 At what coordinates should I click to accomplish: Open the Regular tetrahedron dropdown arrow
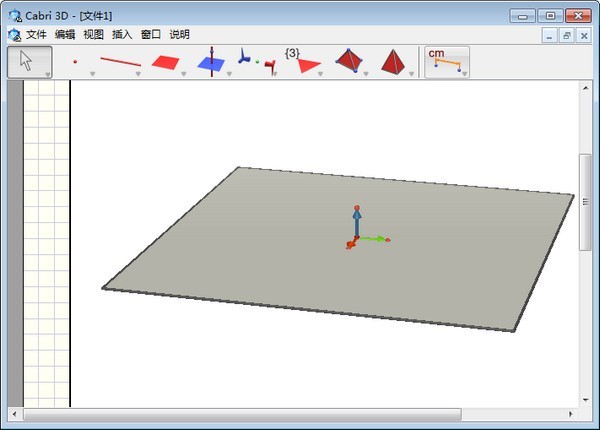(x=411, y=74)
